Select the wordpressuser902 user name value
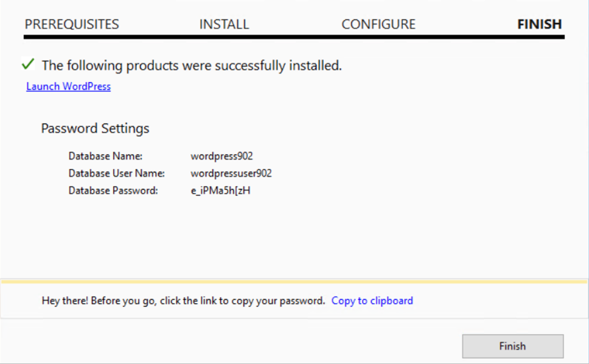Image resolution: width=589 pixels, height=364 pixels. coord(231,173)
